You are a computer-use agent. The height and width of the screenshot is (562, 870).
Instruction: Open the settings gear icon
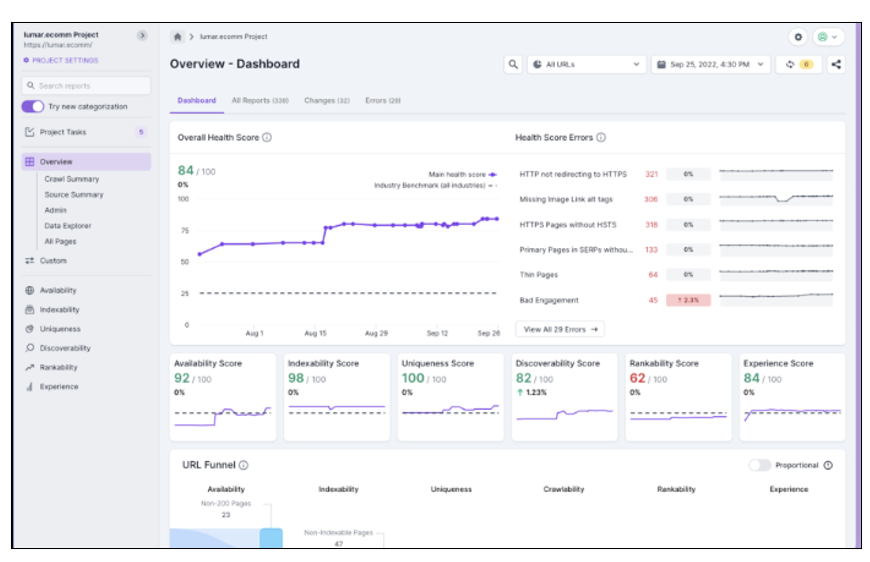coord(798,37)
